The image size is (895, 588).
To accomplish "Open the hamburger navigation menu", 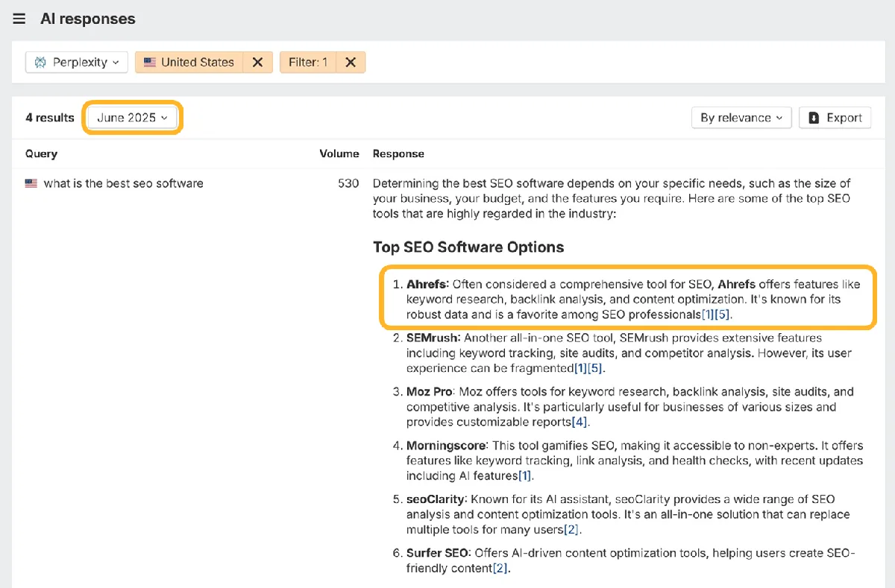I will pyautogui.click(x=19, y=19).
